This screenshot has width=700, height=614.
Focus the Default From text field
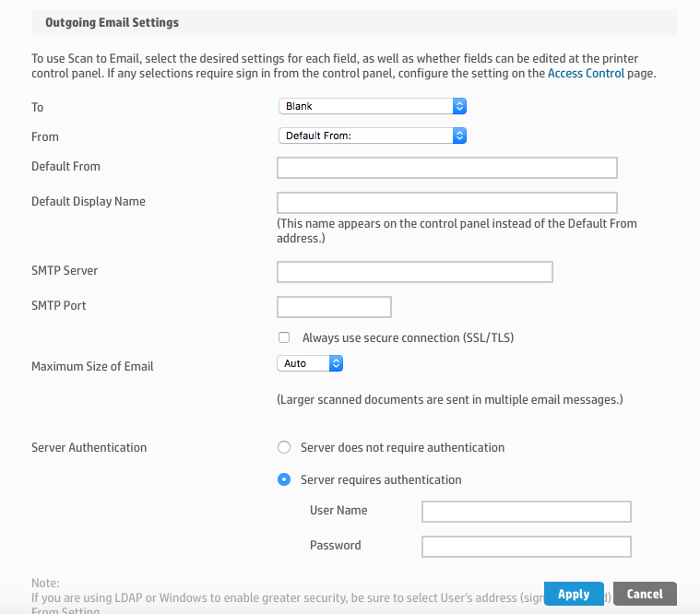[446, 167]
